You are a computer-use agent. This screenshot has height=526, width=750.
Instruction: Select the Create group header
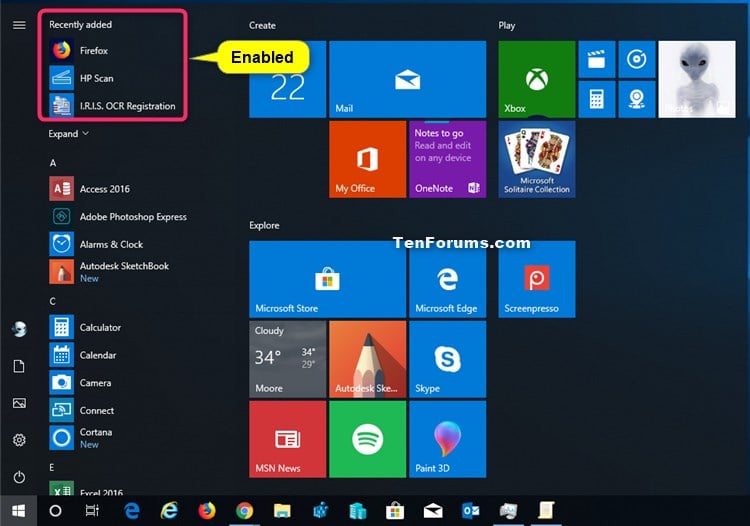[x=262, y=25]
